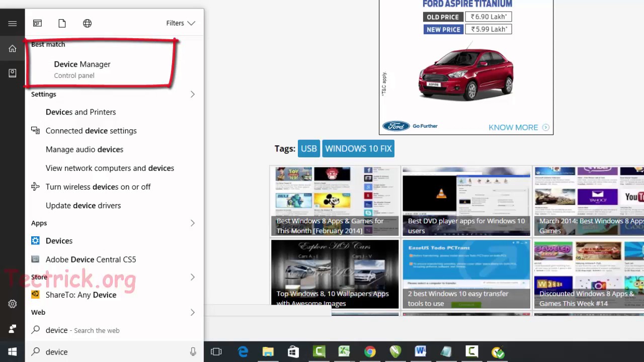Viewport: 644px width, 362px height.
Task: Open the Filters dropdown
Action: point(181,23)
